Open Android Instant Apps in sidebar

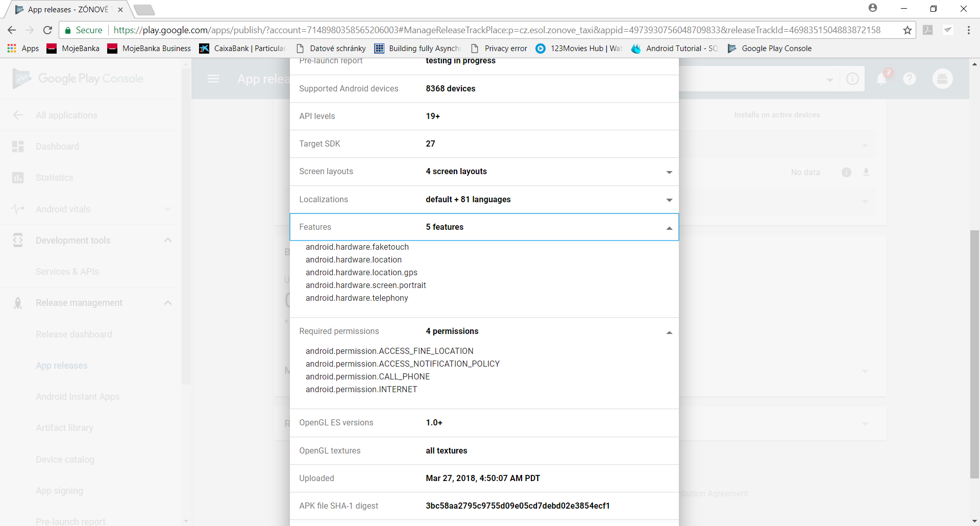click(x=78, y=397)
